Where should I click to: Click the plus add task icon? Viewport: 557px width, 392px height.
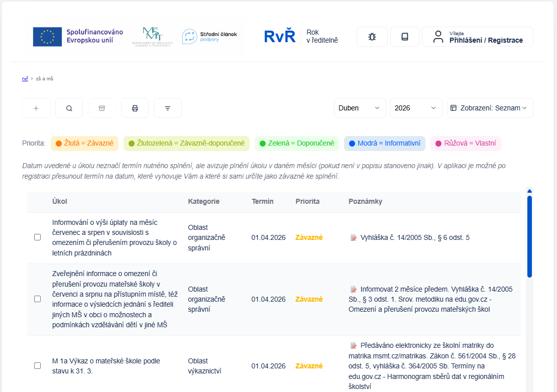[x=36, y=108]
